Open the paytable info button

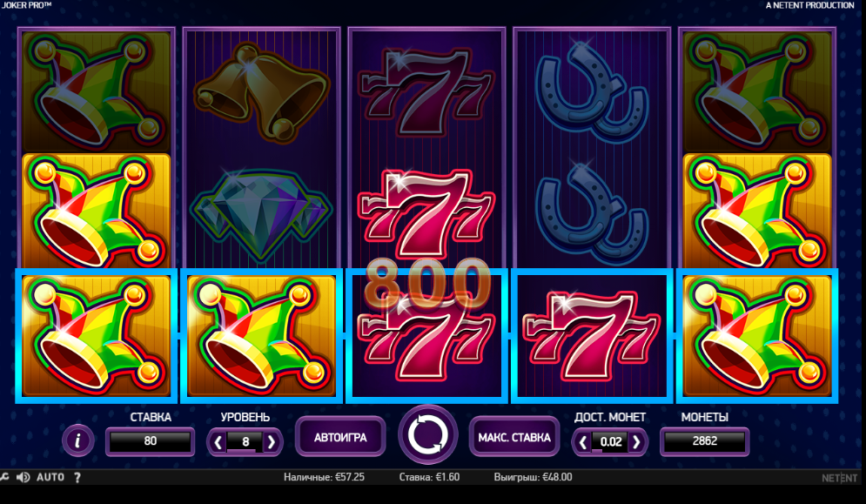coord(77,440)
